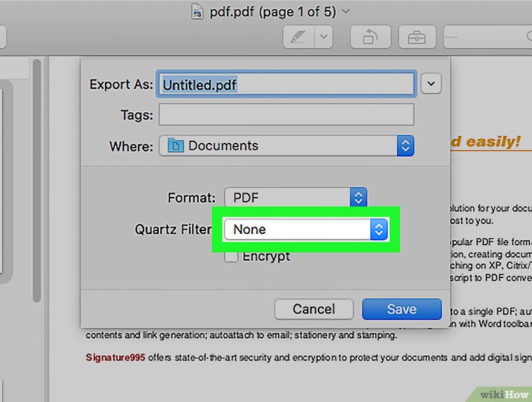Viewport: 532px width, 402px height.
Task: Open the highlight color dropdown arrow
Action: (x=323, y=37)
